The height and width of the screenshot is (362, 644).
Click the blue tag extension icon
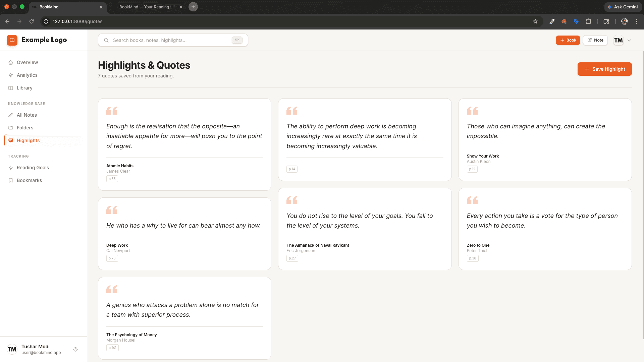[576, 21]
